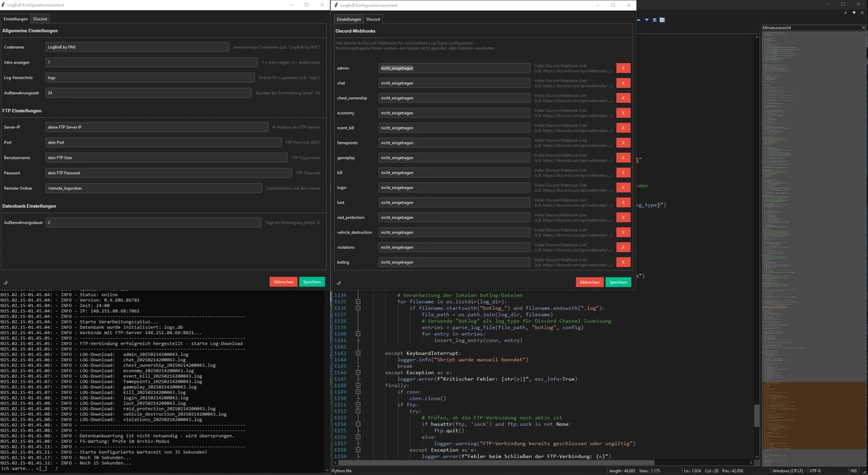Viewport: 868px width, 475px height.
Task: Click the Intro anzeigen field
Action: pyautogui.click(x=151, y=62)
